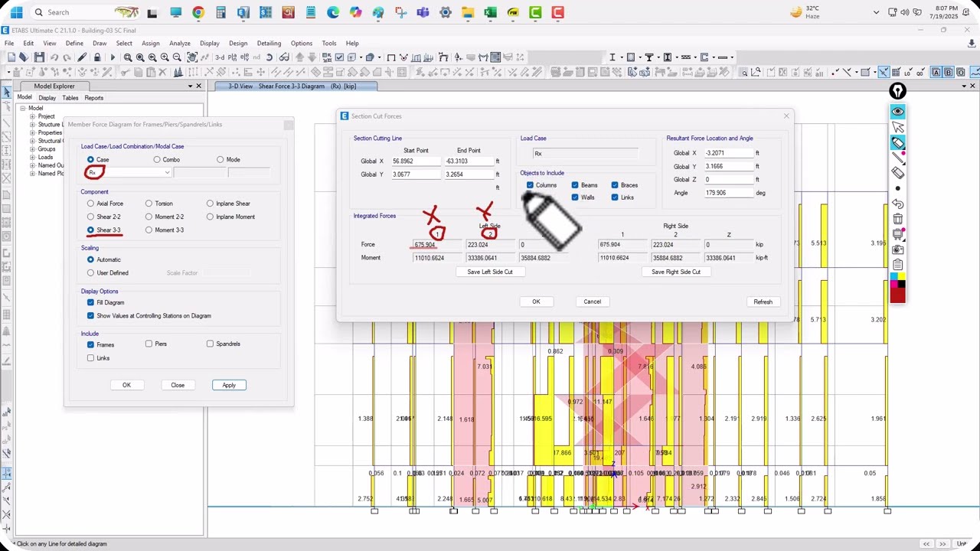This screenshot has width=980, height=551.
Task: Toggle annotation visibility eye icon
Action: pos(897,112)
